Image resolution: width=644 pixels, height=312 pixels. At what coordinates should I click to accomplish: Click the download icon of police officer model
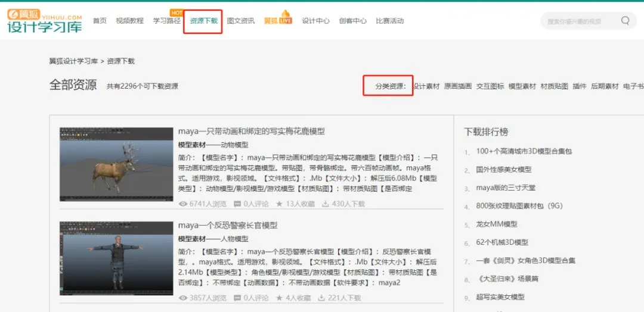[322, 298]
